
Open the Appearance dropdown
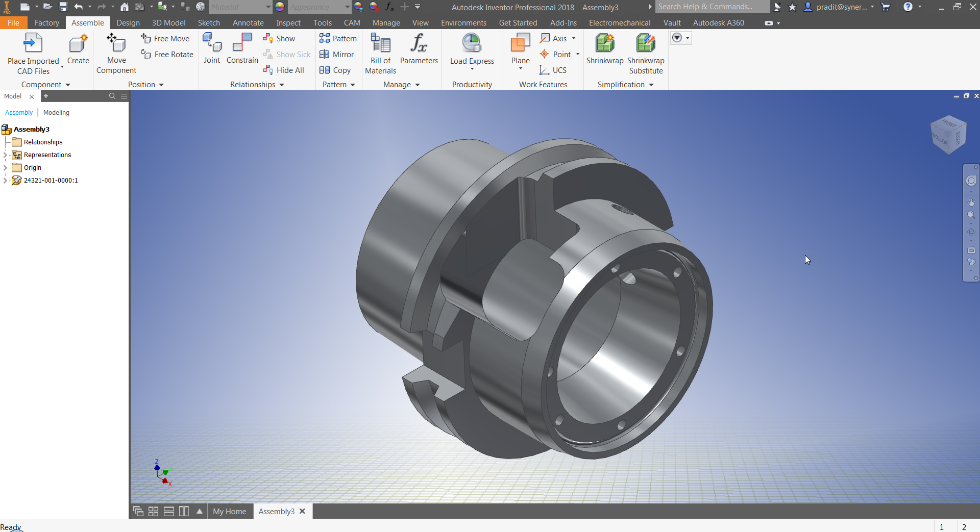coord(346,7)
